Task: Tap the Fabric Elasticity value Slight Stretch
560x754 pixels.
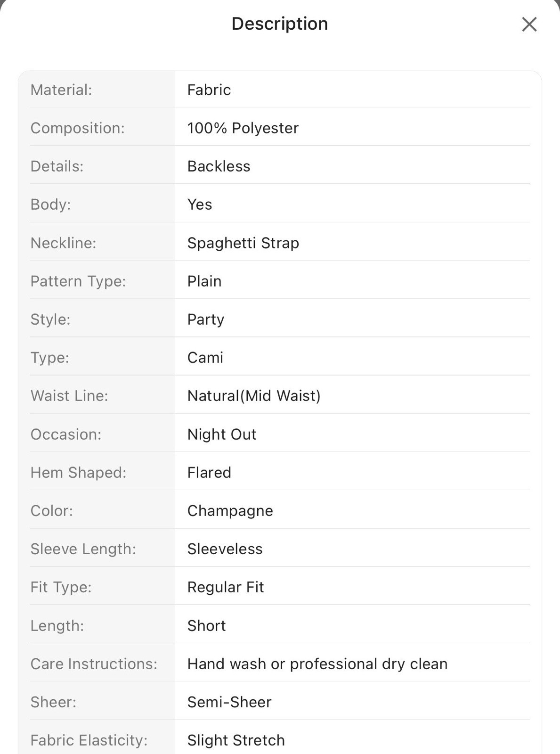Action: point(236,740)
